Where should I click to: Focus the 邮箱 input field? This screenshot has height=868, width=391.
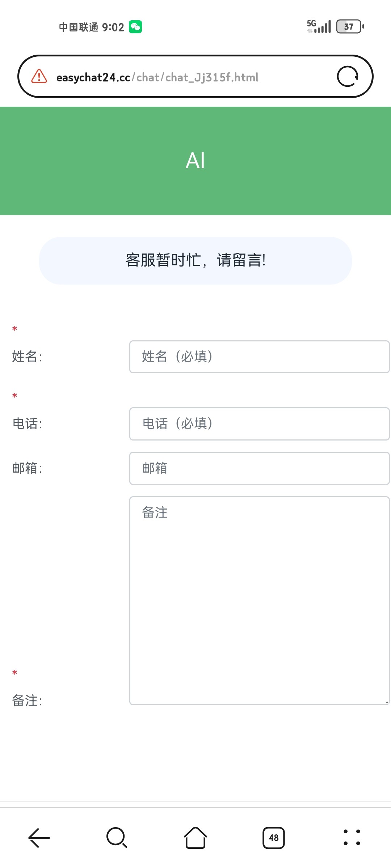tap(259, 468)
